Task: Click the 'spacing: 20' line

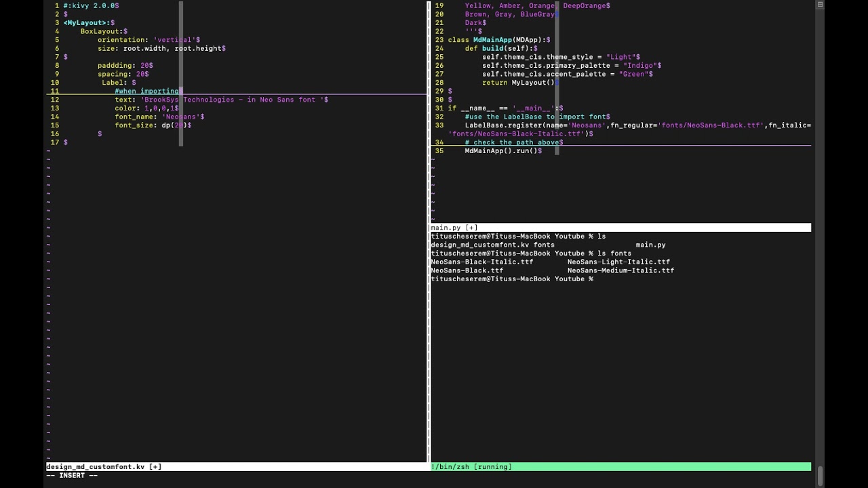Action: click(x=123, y=74)
